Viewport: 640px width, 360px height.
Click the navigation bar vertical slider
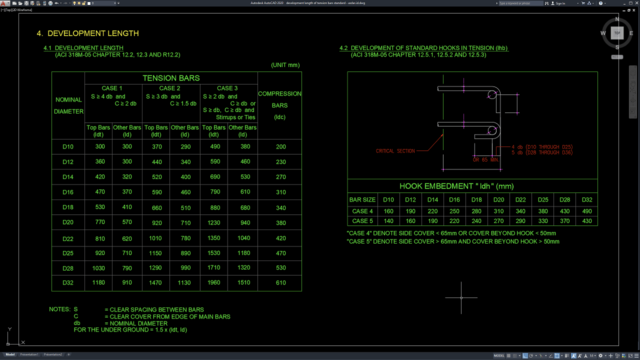click(633, 92)
